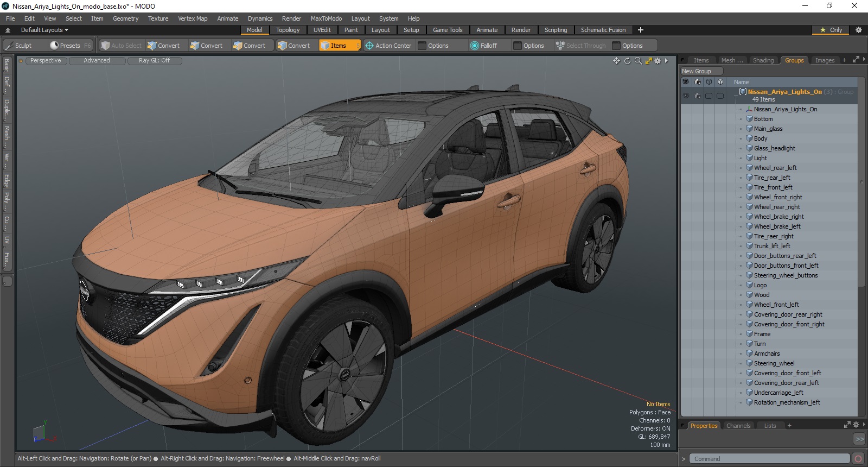Maximize the viewport with the yellow arrows icon
The image size is (868, 467).
[x=648, y=61]
